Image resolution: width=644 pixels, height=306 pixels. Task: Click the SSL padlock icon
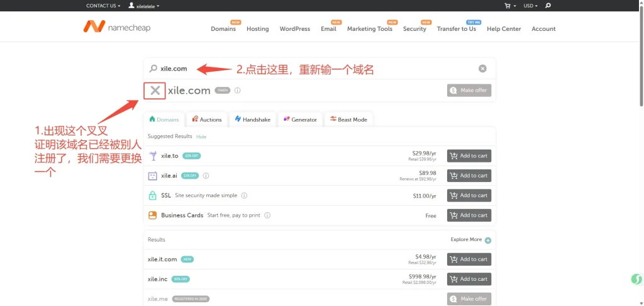[153, 196]
